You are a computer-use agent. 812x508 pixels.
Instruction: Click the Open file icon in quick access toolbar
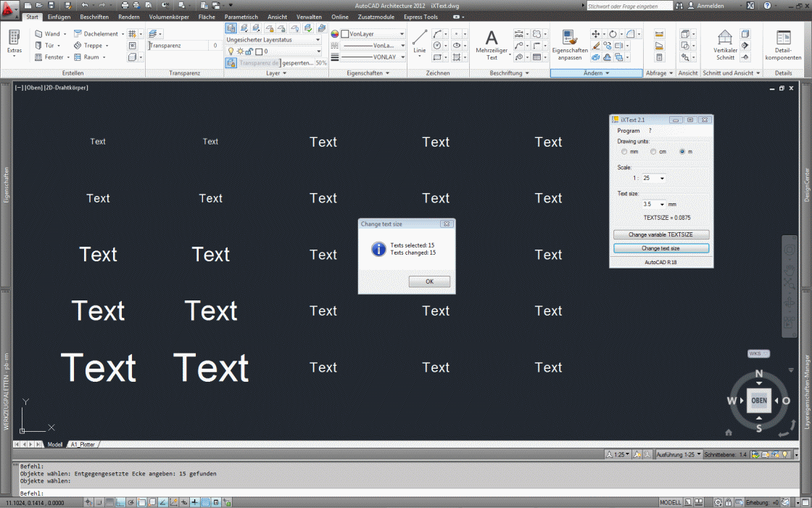point(39,5)
